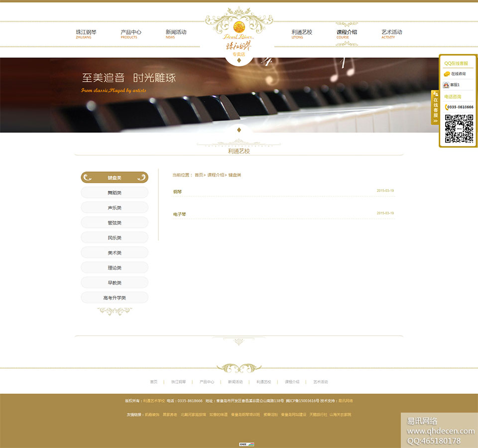This screenshot has height=448, width=478.
Task: Click the QR code image
Action: point(459,129)
